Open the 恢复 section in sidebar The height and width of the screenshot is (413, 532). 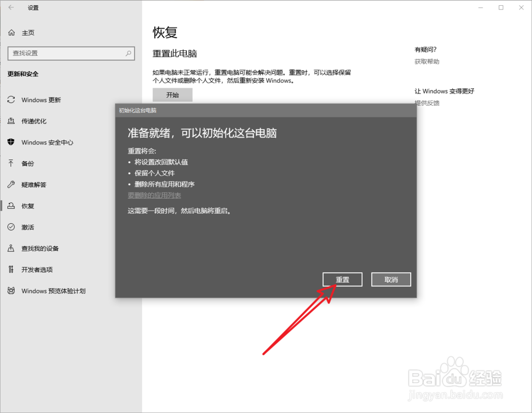click(x=28, y=206)
